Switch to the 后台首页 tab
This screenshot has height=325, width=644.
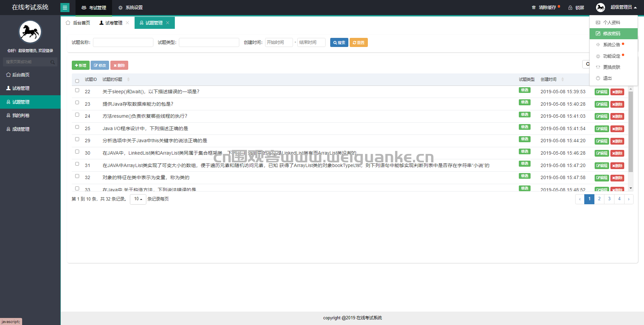pos(78,23)
